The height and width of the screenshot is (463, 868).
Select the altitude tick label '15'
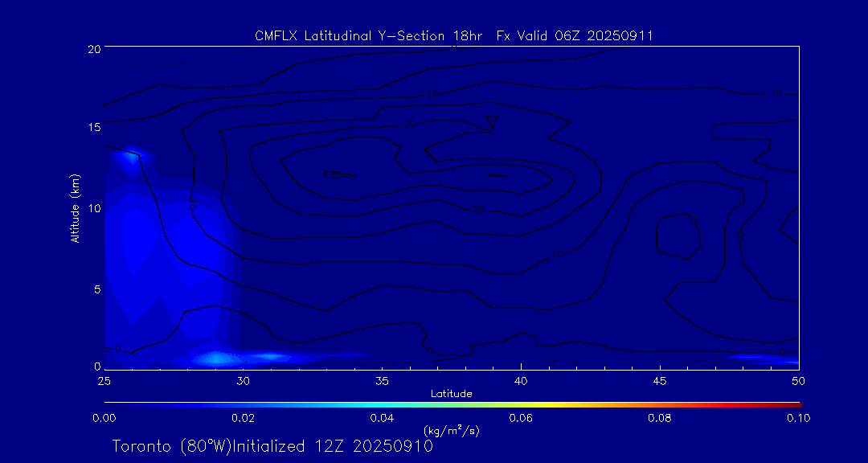(x=94, y=127)
